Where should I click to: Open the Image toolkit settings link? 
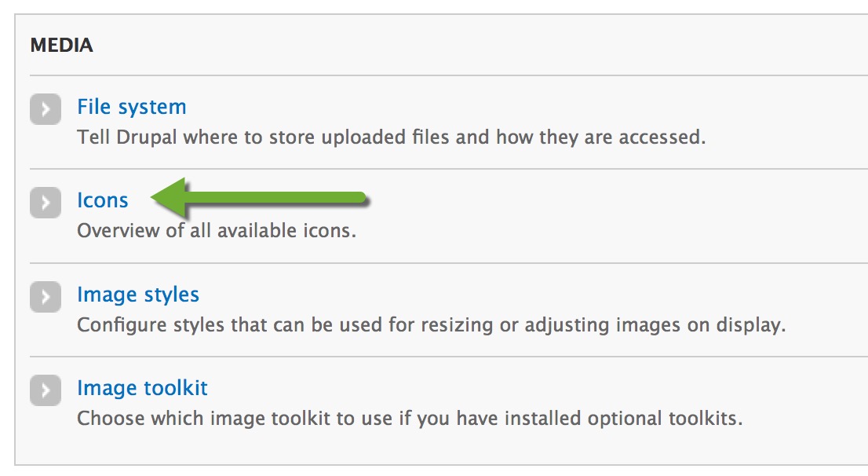(x=141, y=387)
